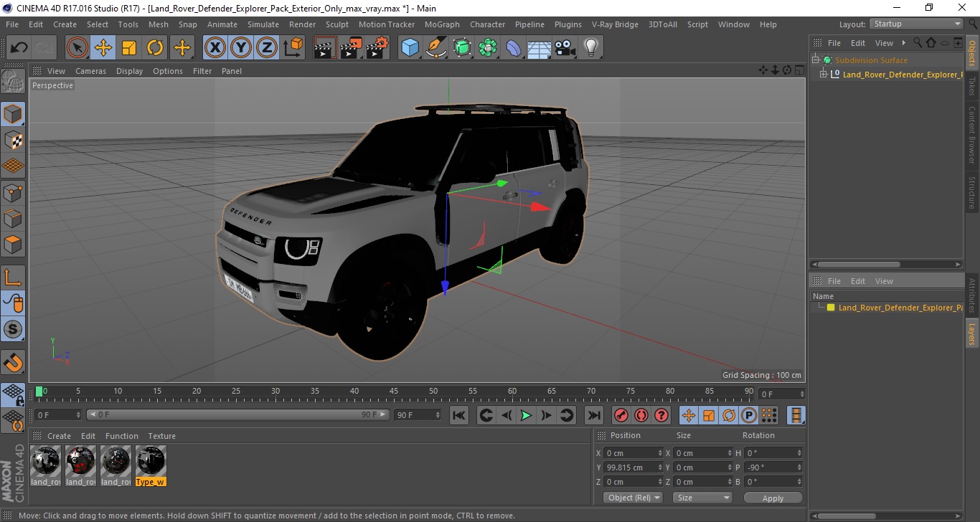
Task: Toggle position keyframe recording
Action: pos(689,415)
